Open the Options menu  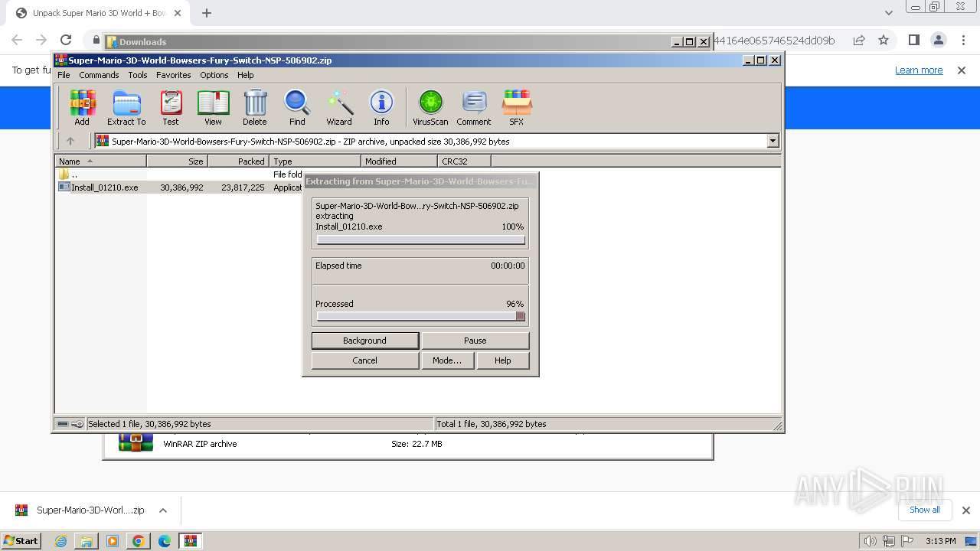[214, 75]
